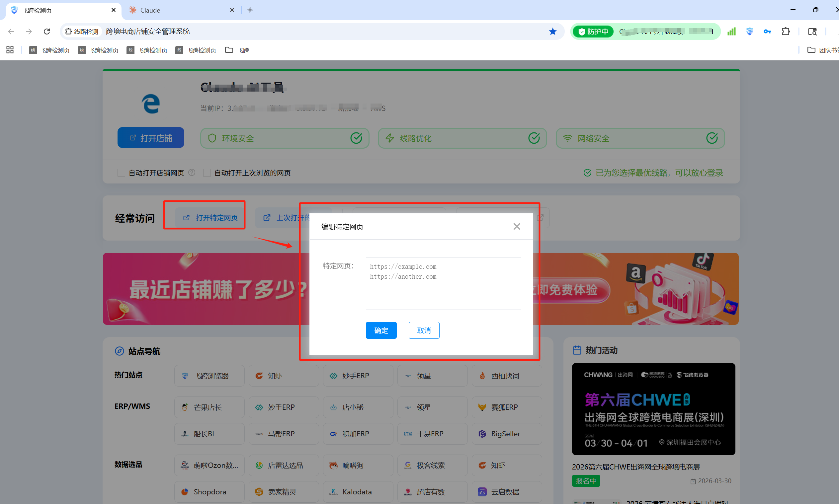Open 妙手ERP in the ERP/WMS row
The height and width of the screenshot is (504, 839).
pos(284,407)
